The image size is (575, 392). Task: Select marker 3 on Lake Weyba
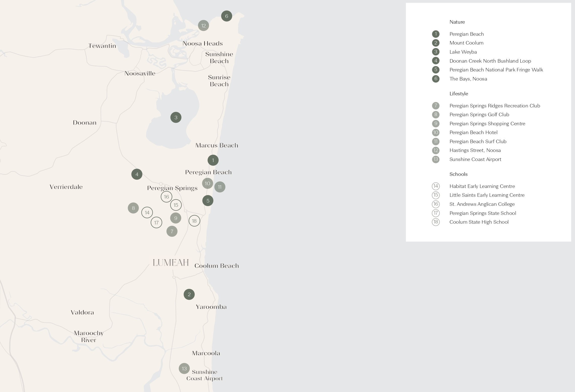pos(176,117)
